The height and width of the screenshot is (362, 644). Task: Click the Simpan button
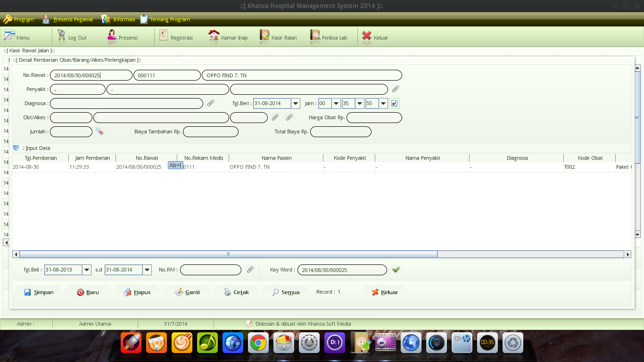(x=38, y=292)
